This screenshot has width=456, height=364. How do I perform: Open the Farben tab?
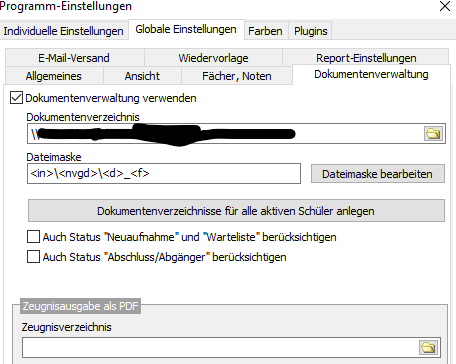pos(265,31)
